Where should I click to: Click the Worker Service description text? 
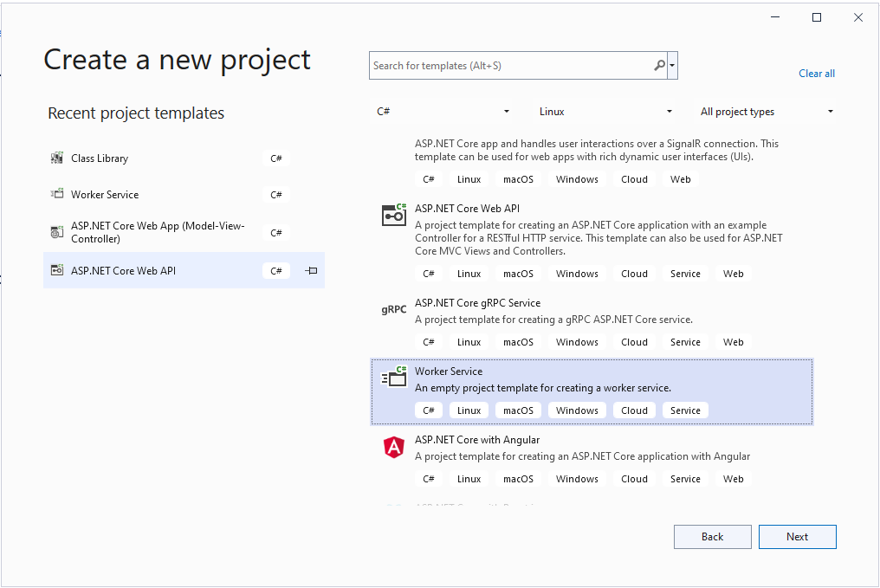(543, 388)
